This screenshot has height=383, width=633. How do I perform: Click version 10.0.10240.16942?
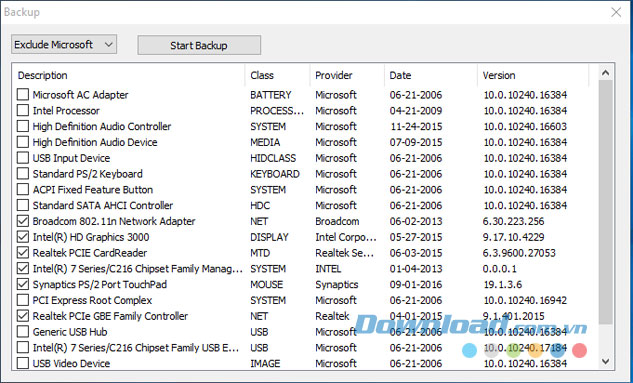tap(525, 300)
